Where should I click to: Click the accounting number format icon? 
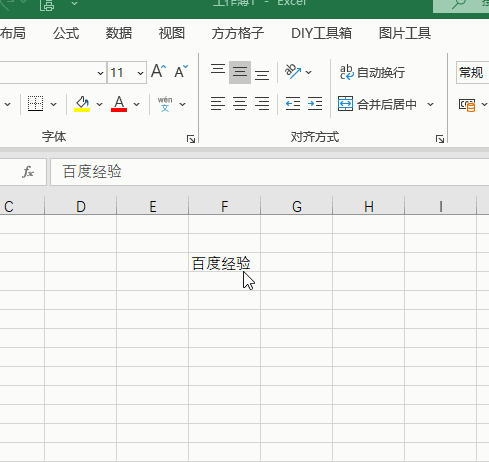coord(467,105)
